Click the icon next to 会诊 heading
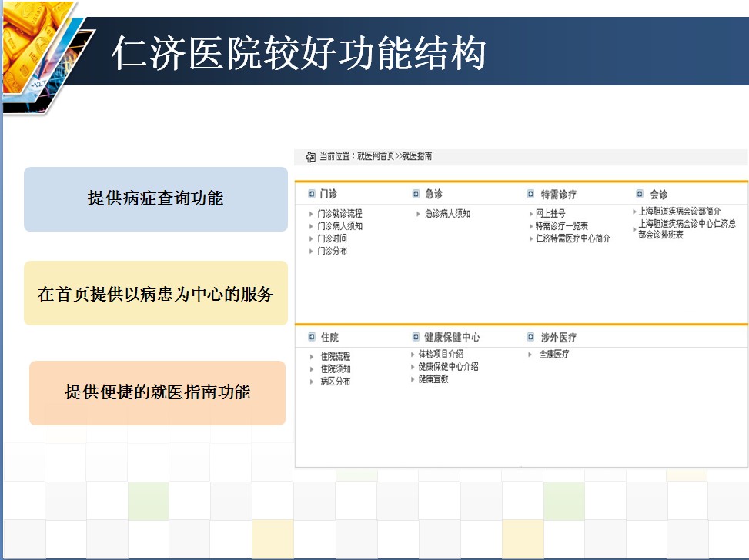Screen dimensions: 749x560 [640, 195]
